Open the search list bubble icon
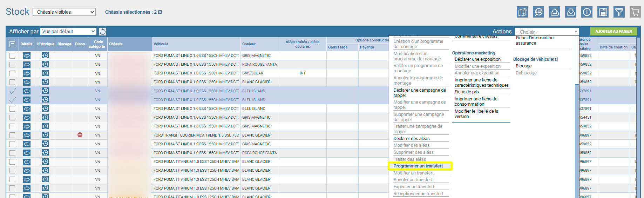The image size is (644, 198). (538, 12)
